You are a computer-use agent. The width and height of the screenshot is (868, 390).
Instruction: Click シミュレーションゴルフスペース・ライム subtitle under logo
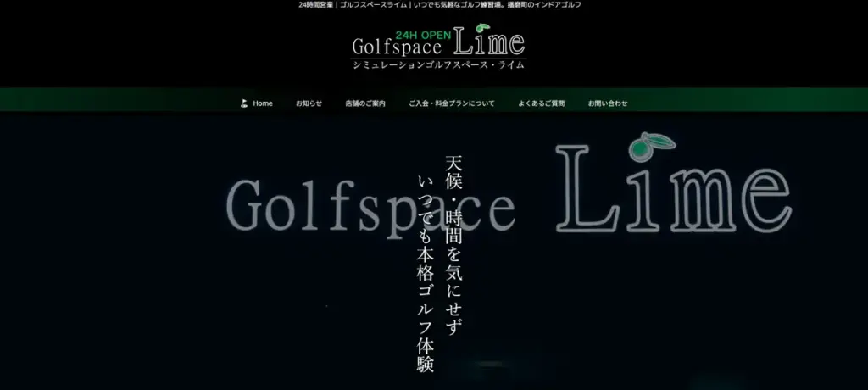[x=438, y=64]
